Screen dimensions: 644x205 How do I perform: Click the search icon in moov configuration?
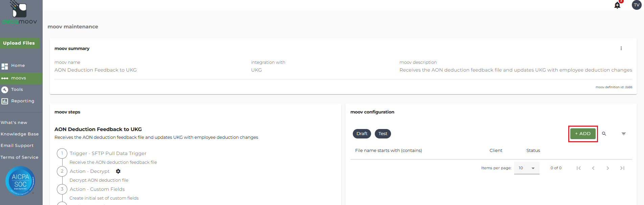604,134
